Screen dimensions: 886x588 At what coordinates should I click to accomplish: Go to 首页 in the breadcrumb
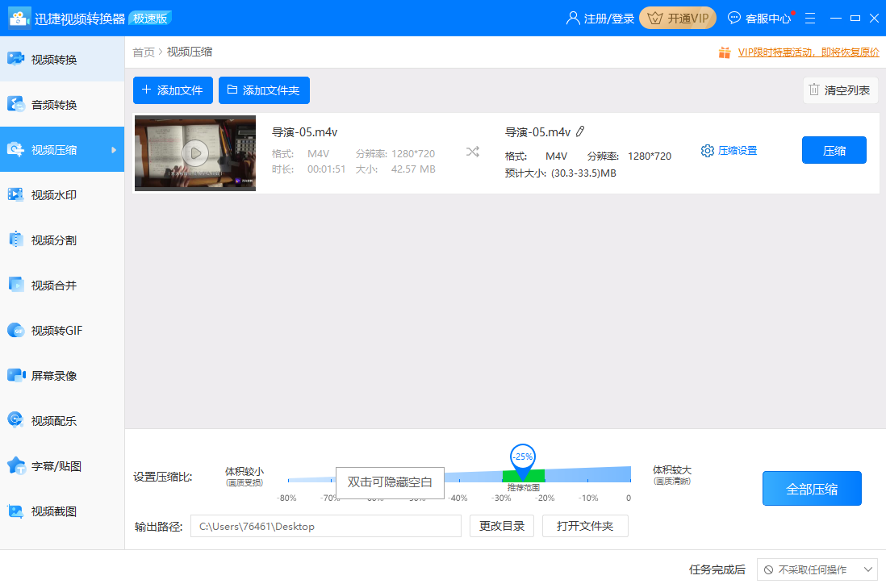point(143,52)
